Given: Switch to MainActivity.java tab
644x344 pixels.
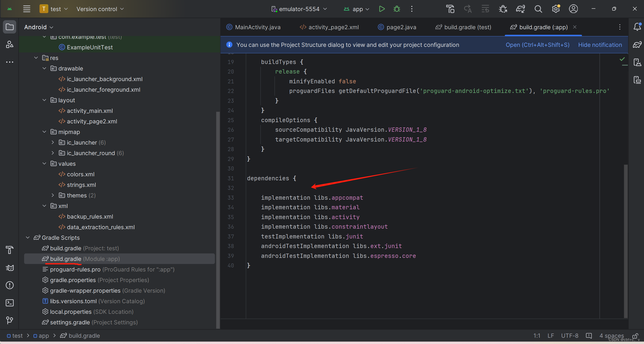Looking at the screenshot, I should coord(253,27).
